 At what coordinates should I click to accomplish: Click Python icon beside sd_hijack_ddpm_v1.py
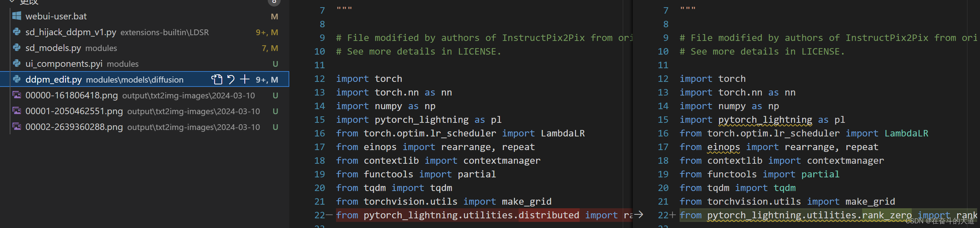pos(17,32)
